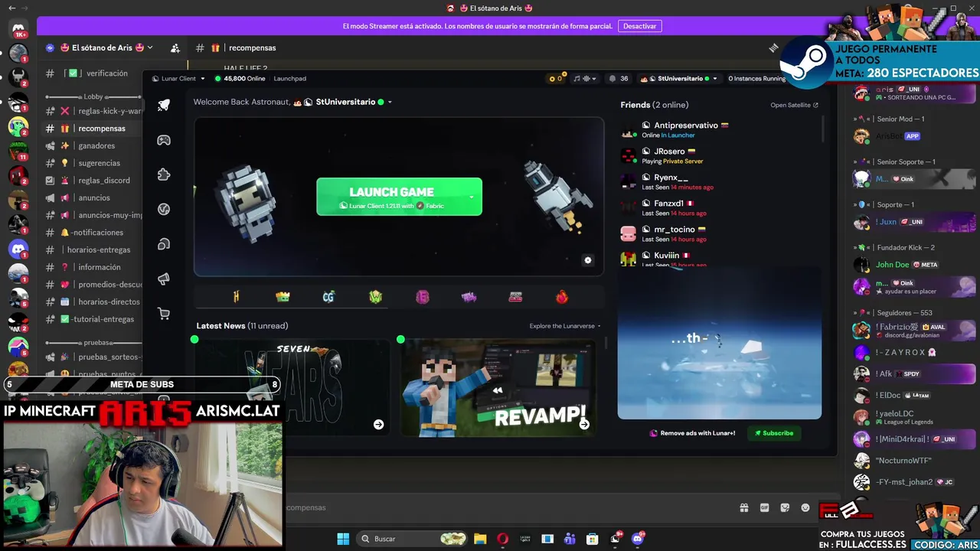Open Discord direct messages home icon
Image resolution: width=980 pixels, height=551 pixels.
coord(18,29)
